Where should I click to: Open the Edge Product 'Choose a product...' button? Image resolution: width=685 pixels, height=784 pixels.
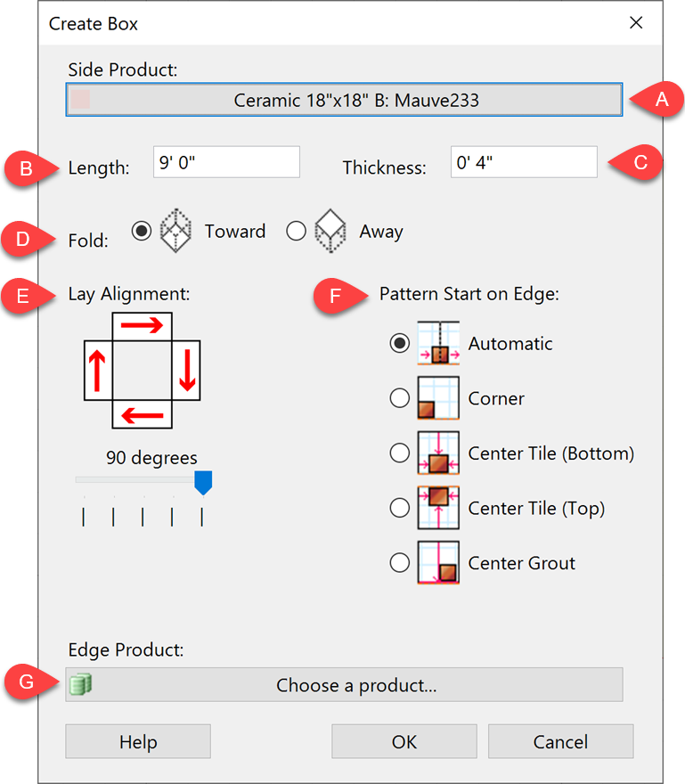[344, 684]
